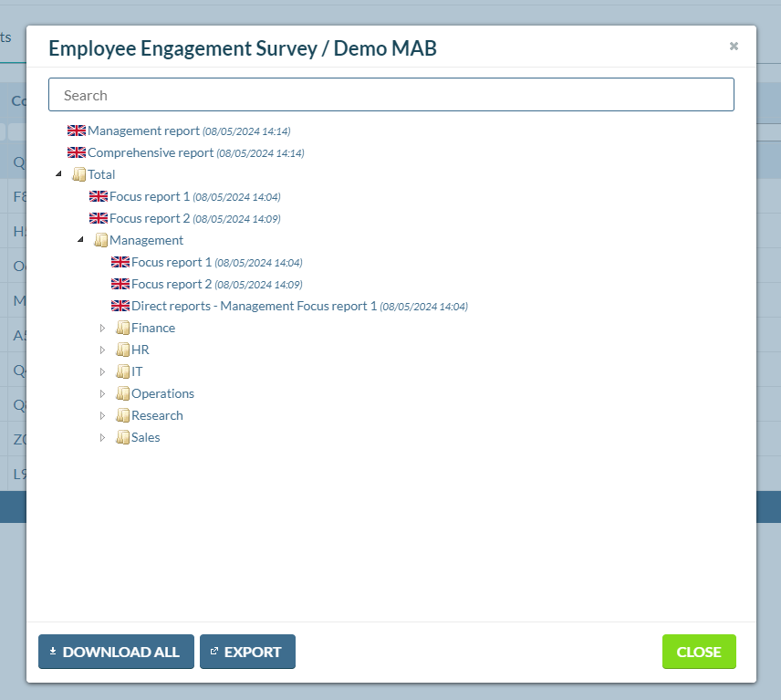Open Focus report 2 under Total
The width and height of the screenshot is (781, 700).
pos(150,218)
